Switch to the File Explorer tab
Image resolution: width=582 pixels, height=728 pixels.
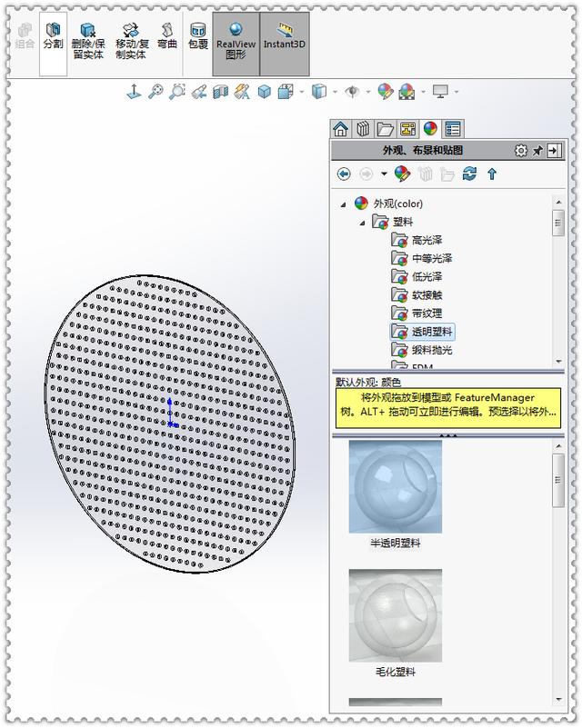[x=385, y=129]
